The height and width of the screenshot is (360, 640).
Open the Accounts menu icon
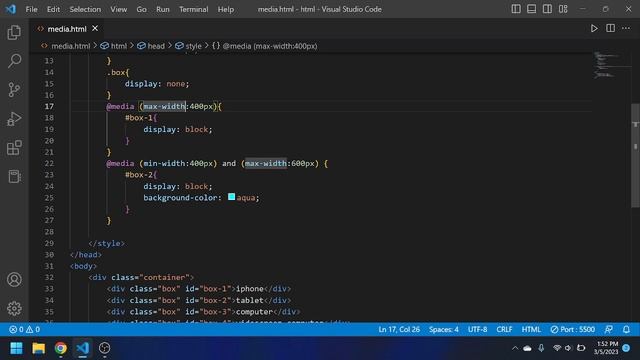click(x=14, y=280)
